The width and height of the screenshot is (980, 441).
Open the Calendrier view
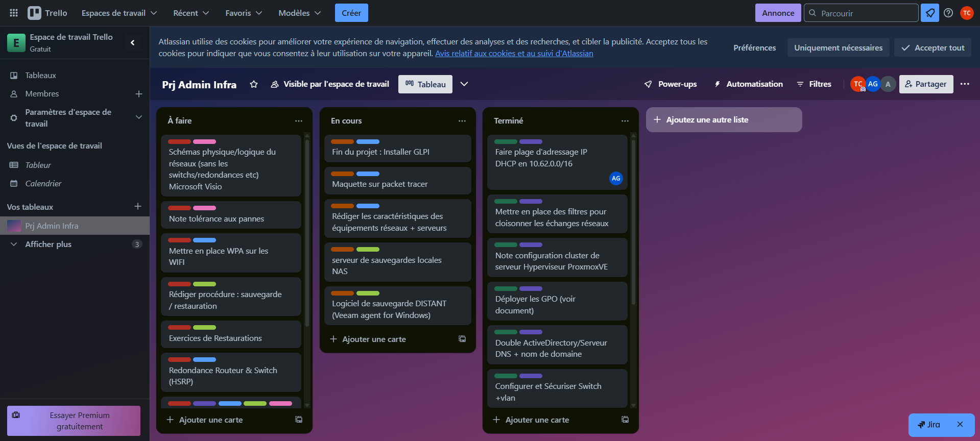[43, 183]
